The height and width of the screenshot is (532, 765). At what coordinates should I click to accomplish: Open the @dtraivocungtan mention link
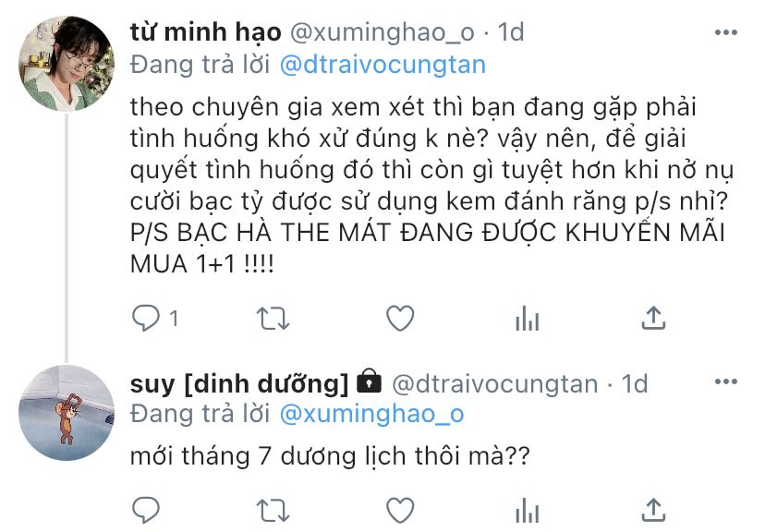(382, 66)
